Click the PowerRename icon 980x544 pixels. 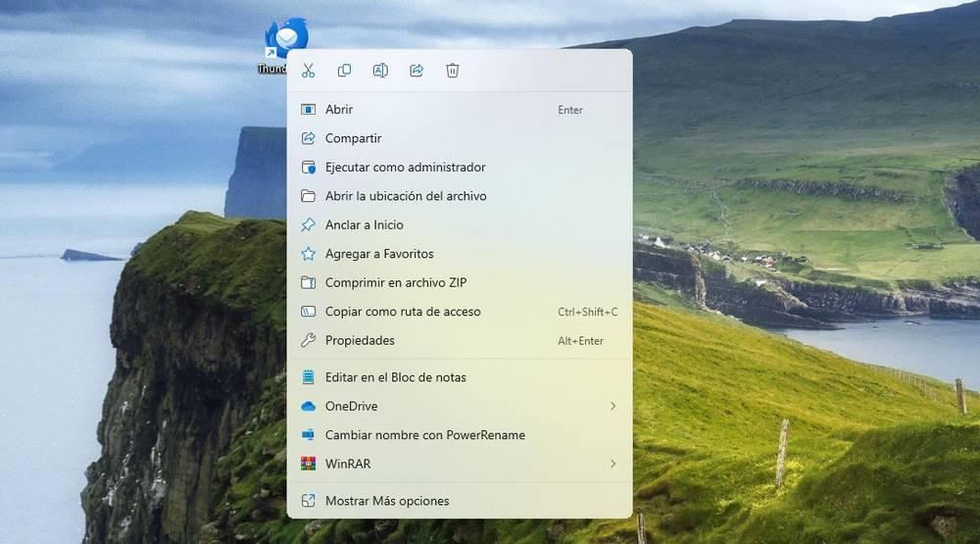click(x=308, y=435)
